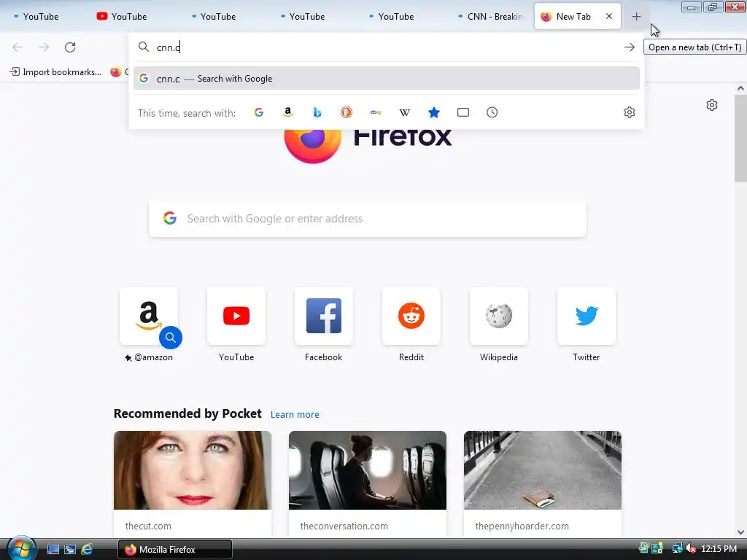747x560 pixels.
Task: Open new tab page personalize gear
Action: (x=712, y=105)
